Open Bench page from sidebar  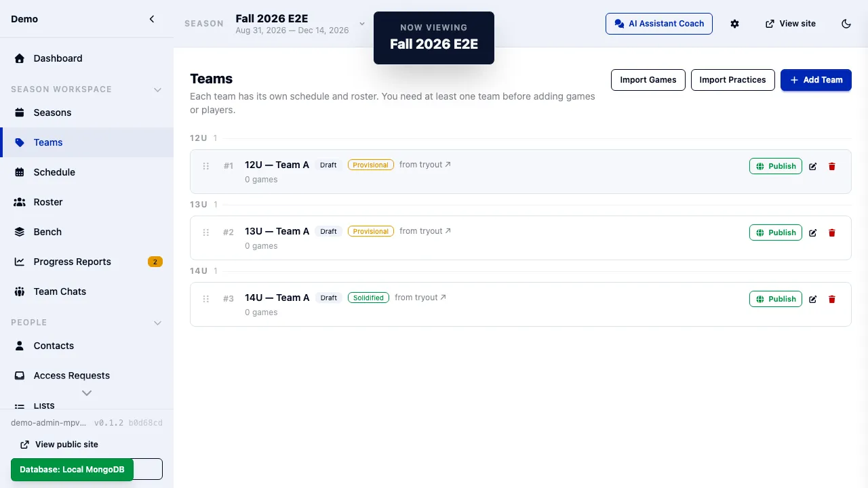point(87,232)
